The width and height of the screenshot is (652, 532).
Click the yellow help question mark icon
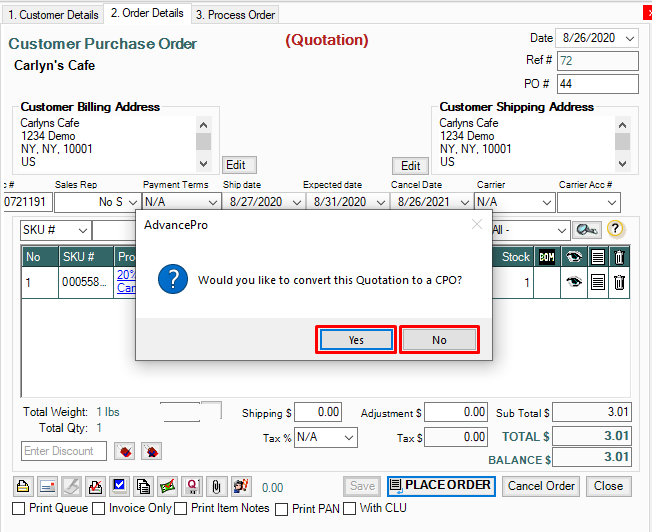pyautogui.click(x=615, y=229)
